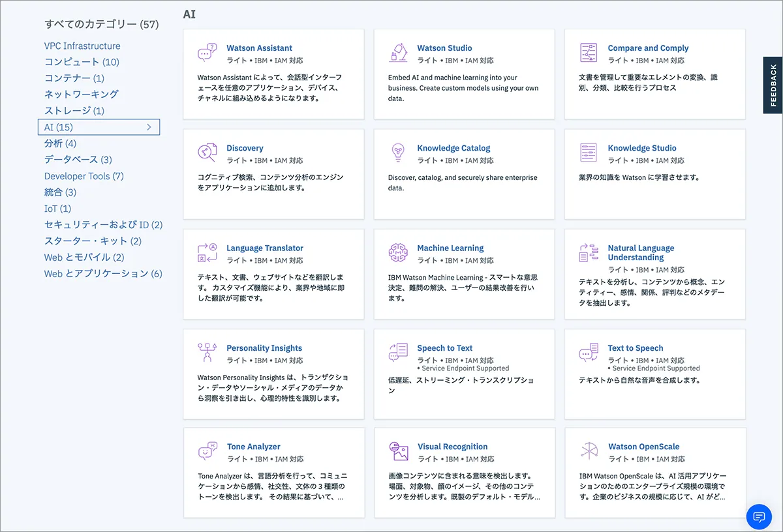Open the Text to Speech title link
Viewport: 783px width, 532px height.
coord(636,348)
